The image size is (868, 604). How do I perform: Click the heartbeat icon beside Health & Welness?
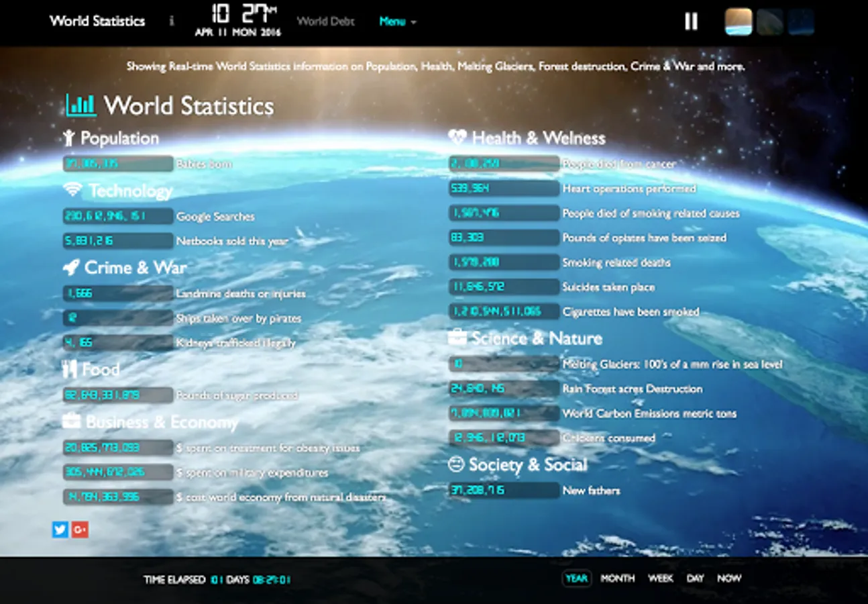(x=457, y=138)
